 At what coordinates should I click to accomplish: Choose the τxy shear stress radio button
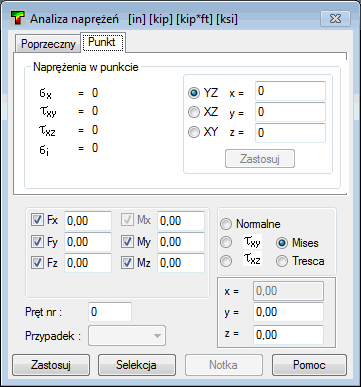[226, 242]
